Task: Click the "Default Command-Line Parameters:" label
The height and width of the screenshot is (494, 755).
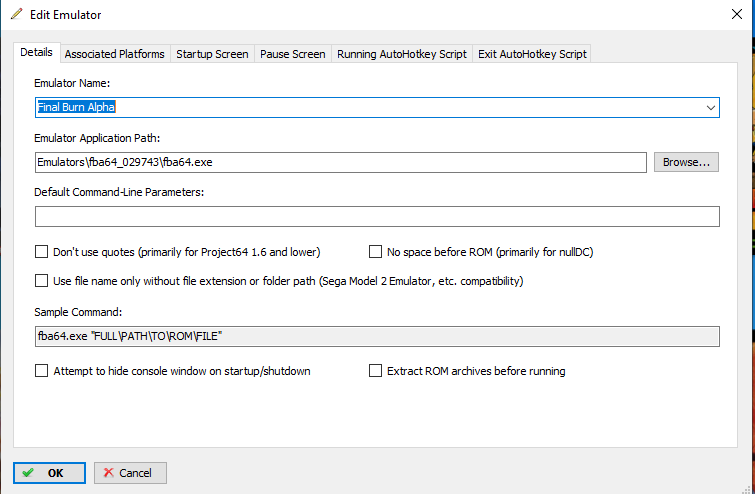Action: click(x=119, y=192)
